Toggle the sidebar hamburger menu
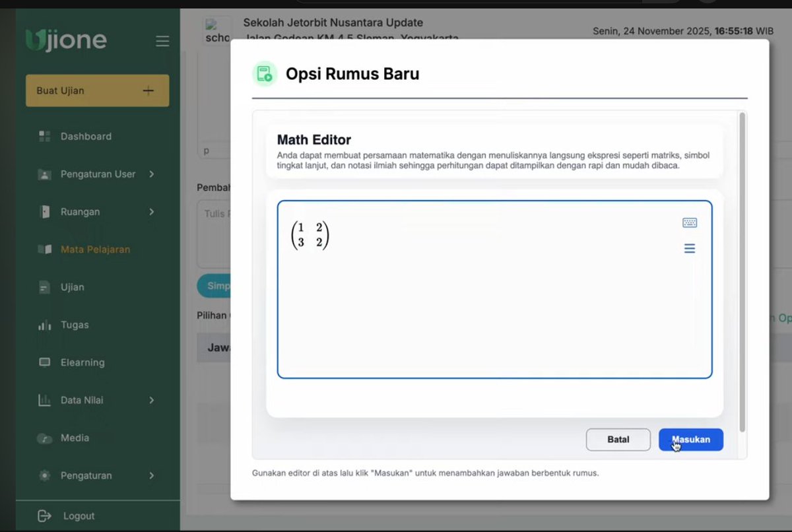The image size is (792, 532). [162, 41]
